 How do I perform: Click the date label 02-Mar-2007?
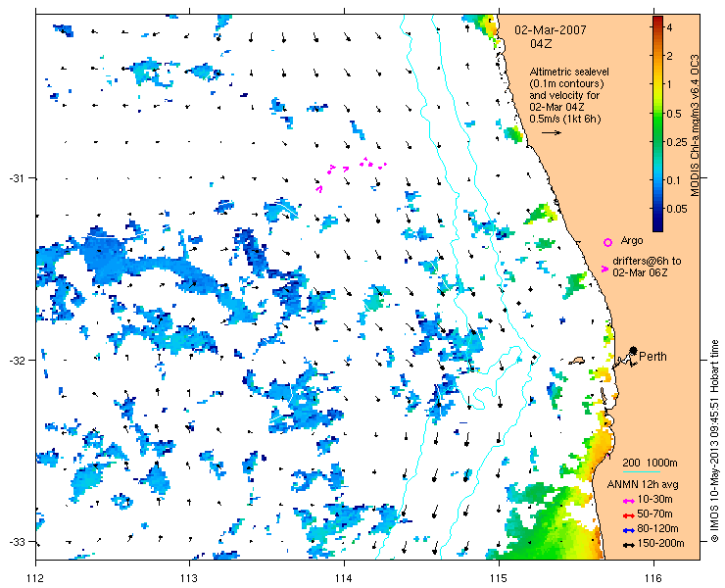point(551,30)
